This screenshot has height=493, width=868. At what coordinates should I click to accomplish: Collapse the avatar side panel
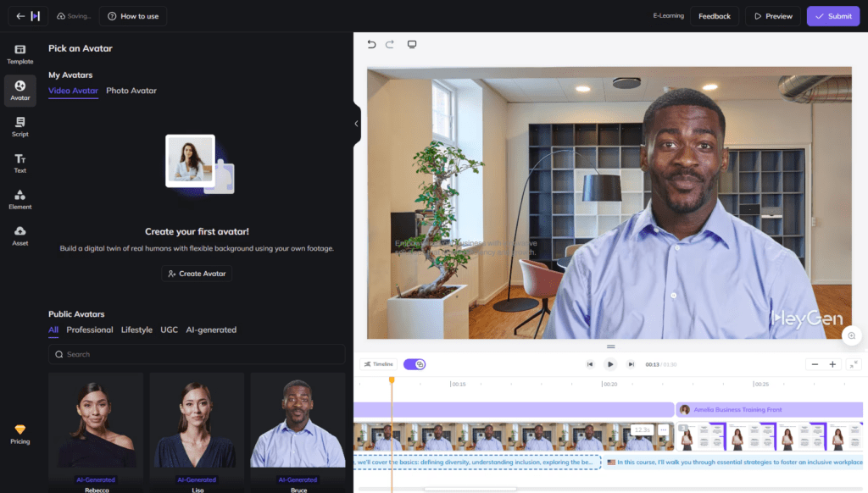click(356, 124)
